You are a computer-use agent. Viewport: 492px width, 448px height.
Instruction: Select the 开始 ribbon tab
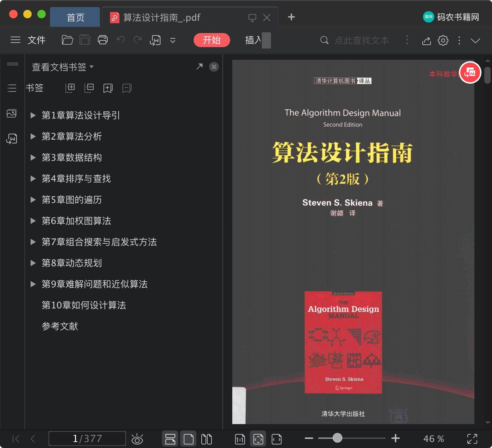click(x=212, y=40)
